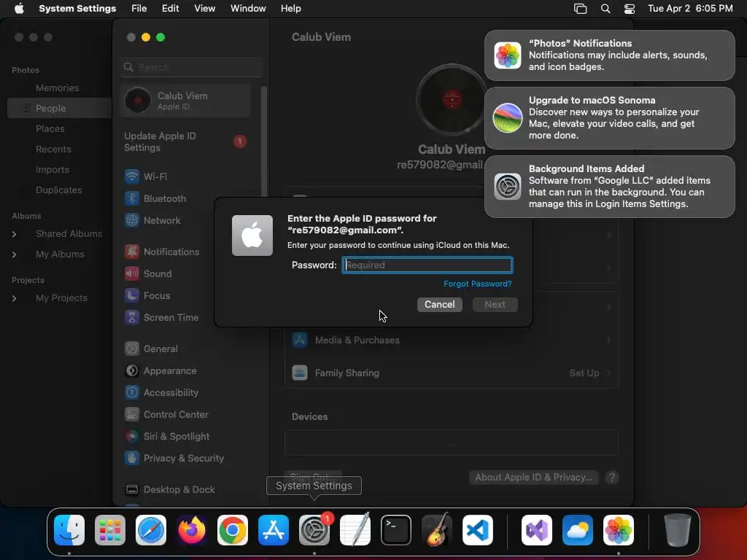The width and height of the screenshot is (747, 560).
Task: Click Next in the password dialog
Action: point(495,305)
